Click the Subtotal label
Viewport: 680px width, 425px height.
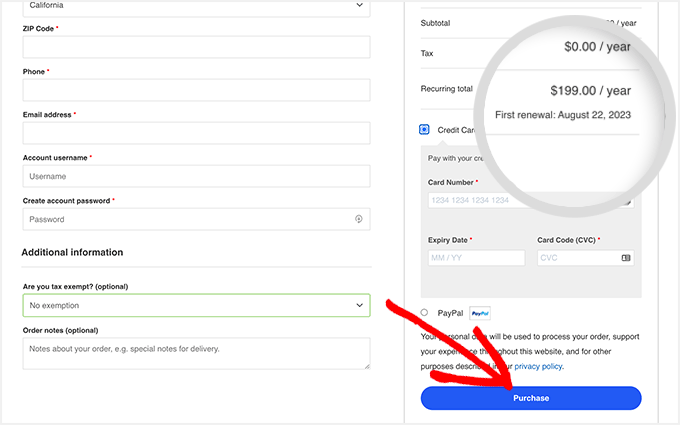tap(435, 23)
